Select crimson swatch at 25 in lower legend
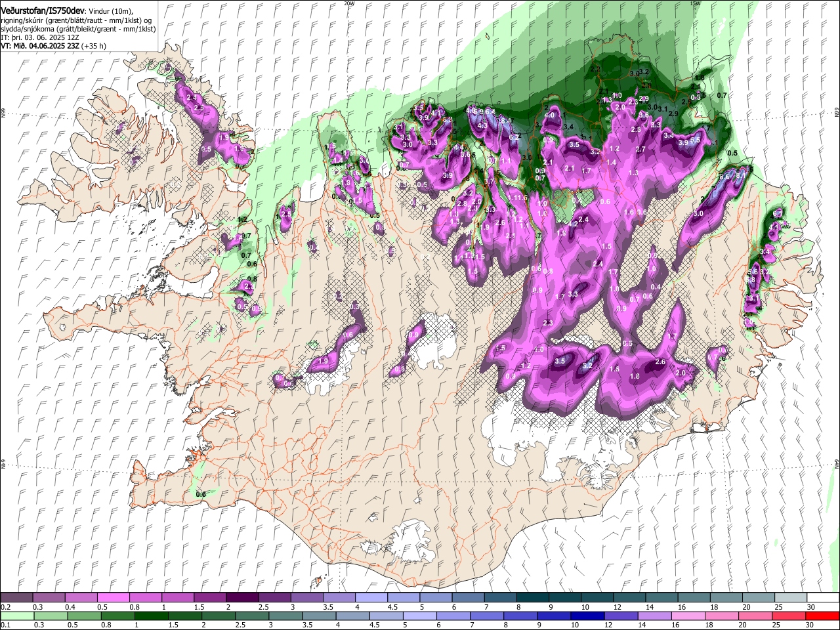Screen dimensions: 840x630 789,616
